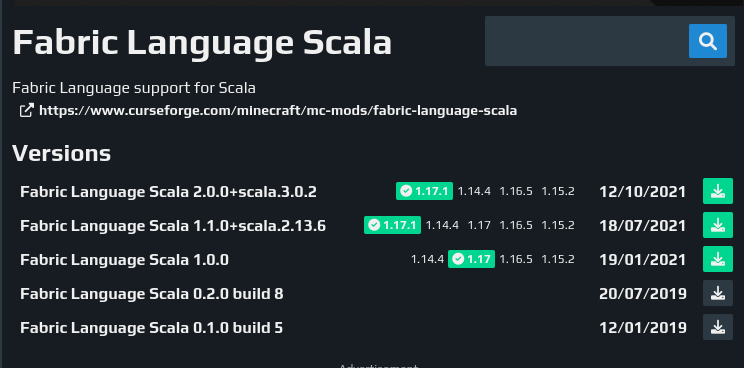
Task: Download Fabric Language Scala 1.0.0 file
Action: [x=717, y=259]
